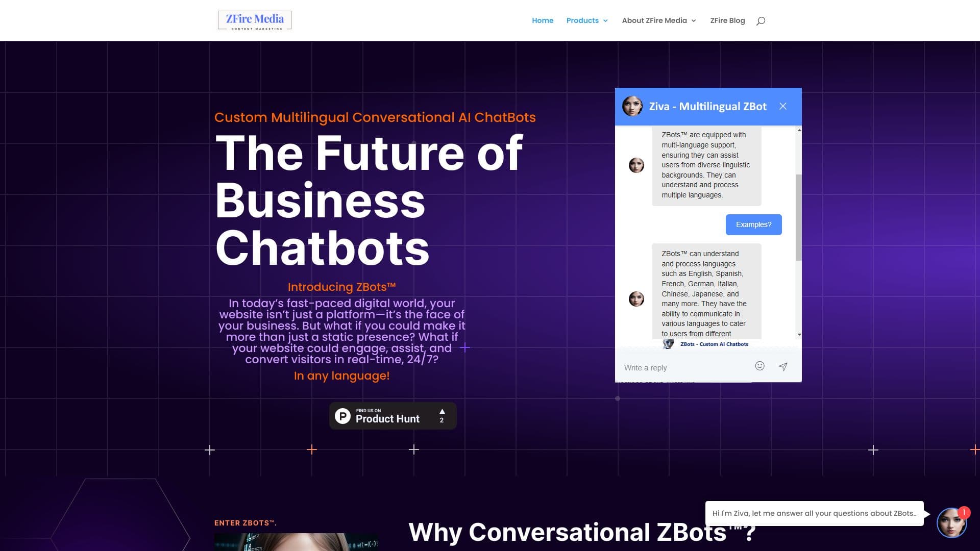The height and width of the screenshot is (551, 980).
Task: Expand the Products dropdown menu
Action: coord(587,20)
